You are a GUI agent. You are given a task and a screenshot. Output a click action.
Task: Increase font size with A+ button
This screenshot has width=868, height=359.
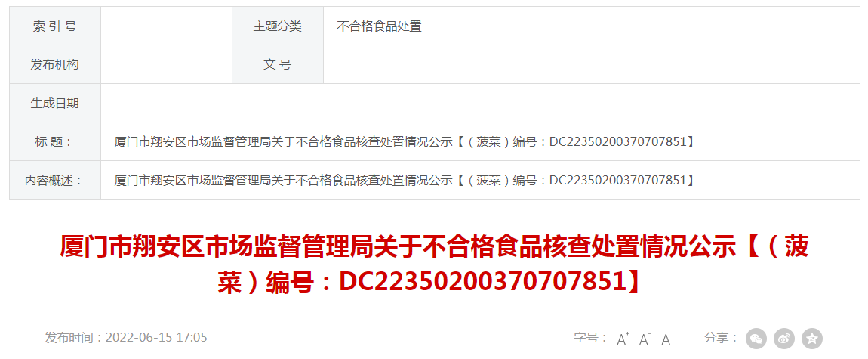(x=623, y=339)
